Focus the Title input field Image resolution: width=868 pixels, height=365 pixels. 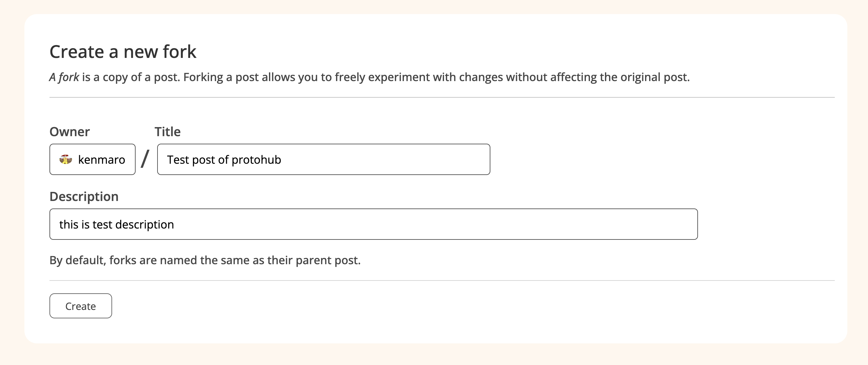[x=323, y=159]
